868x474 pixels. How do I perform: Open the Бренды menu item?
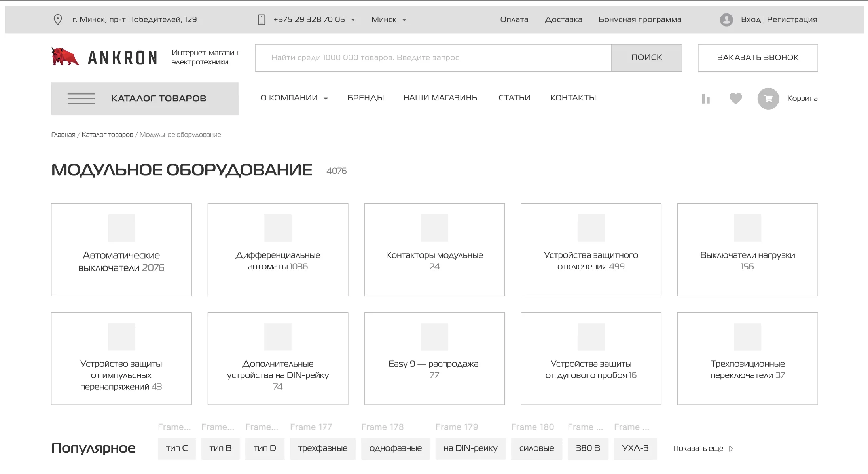click(366, 98)
